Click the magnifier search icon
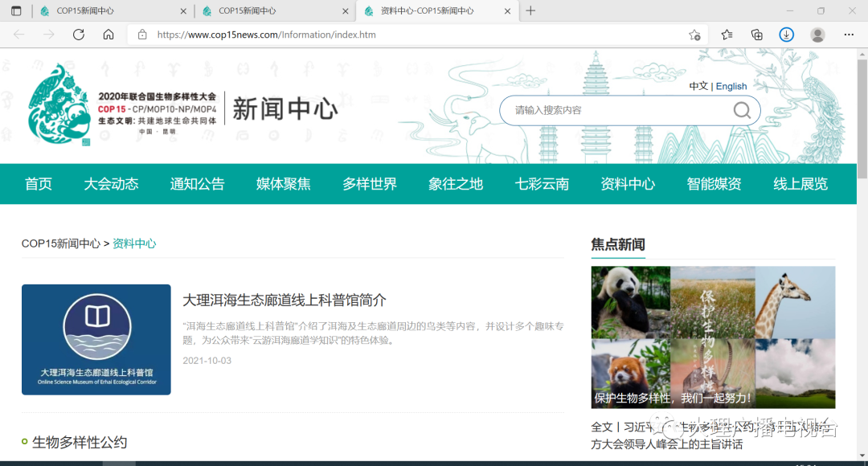868x466 pixels. (x=742, y=110)
